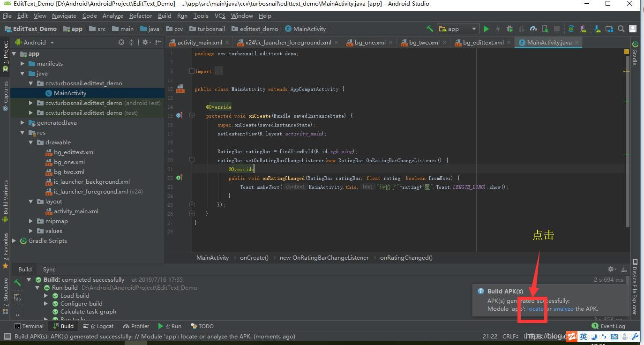Toggle the Build output view icon
The image size is (644, 345).
[x=17, y=297]
